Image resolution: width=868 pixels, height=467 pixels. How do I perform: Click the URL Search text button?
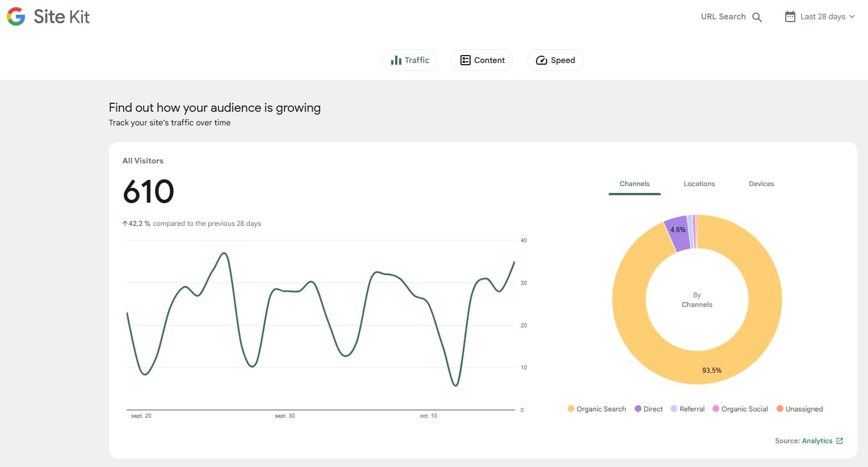click(723, 17)
